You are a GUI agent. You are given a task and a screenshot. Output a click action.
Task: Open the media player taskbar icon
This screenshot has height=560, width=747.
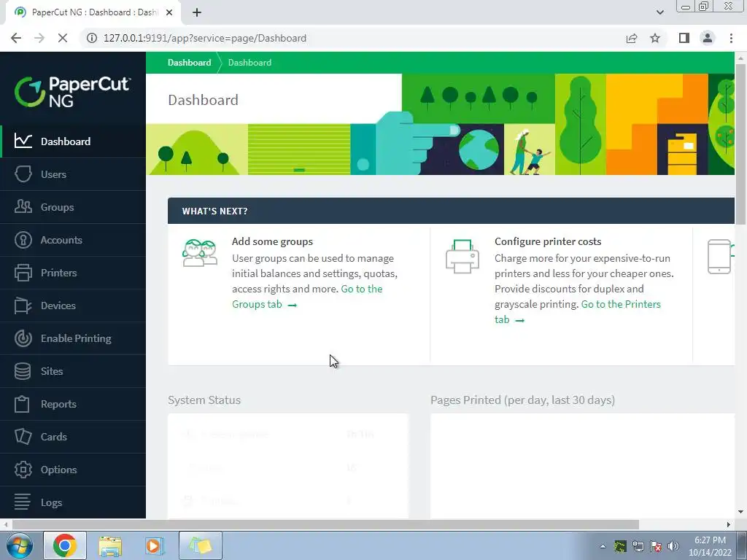click(x=154, y=545)
